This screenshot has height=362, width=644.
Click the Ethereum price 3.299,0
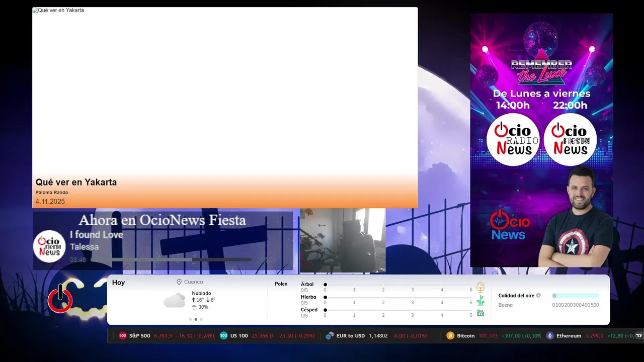pyautogui.click(x=594, y=336)
